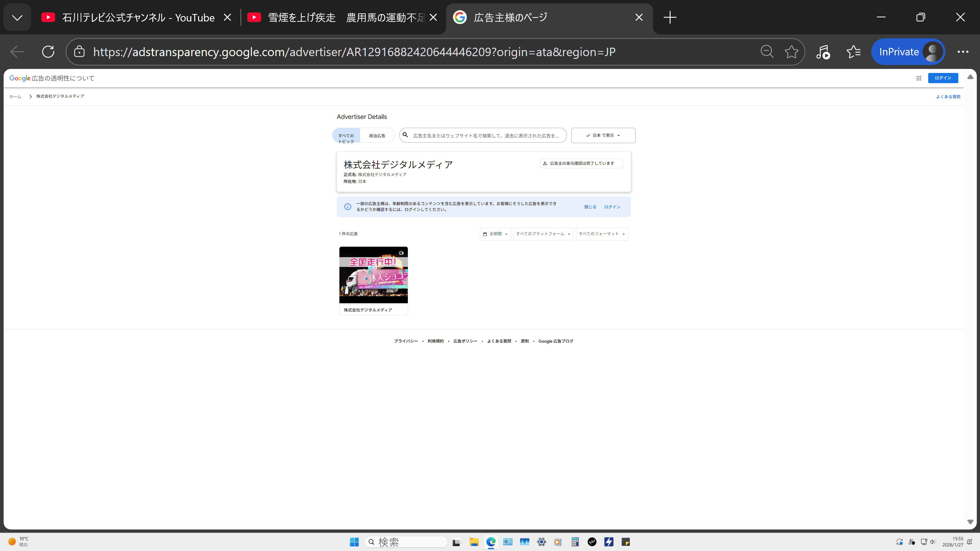Go to ホーム breadcrumb link
The image size is (980, 551).
tap(15, 97)
